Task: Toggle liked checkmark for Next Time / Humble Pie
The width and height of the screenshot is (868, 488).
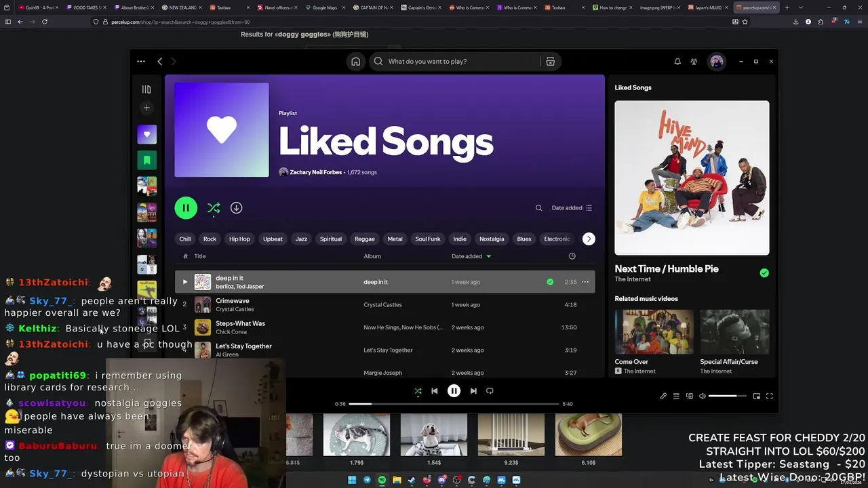Action: [x=764, y=273]
